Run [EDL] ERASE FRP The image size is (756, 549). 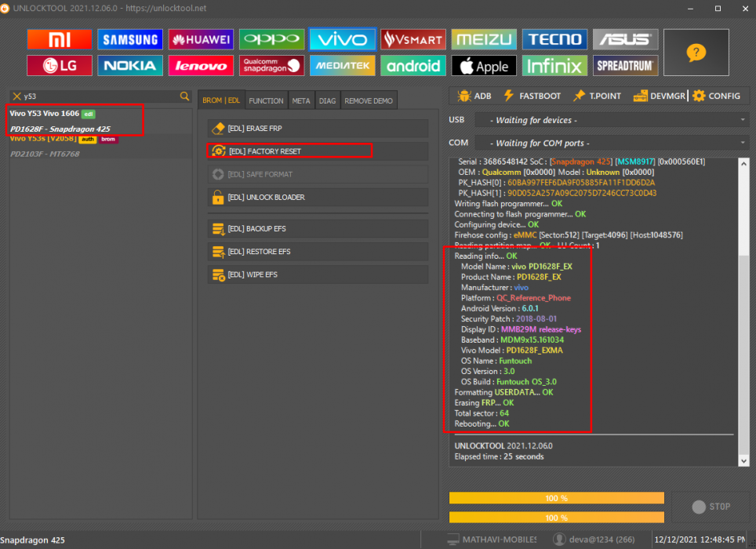(x=318, y=128)
